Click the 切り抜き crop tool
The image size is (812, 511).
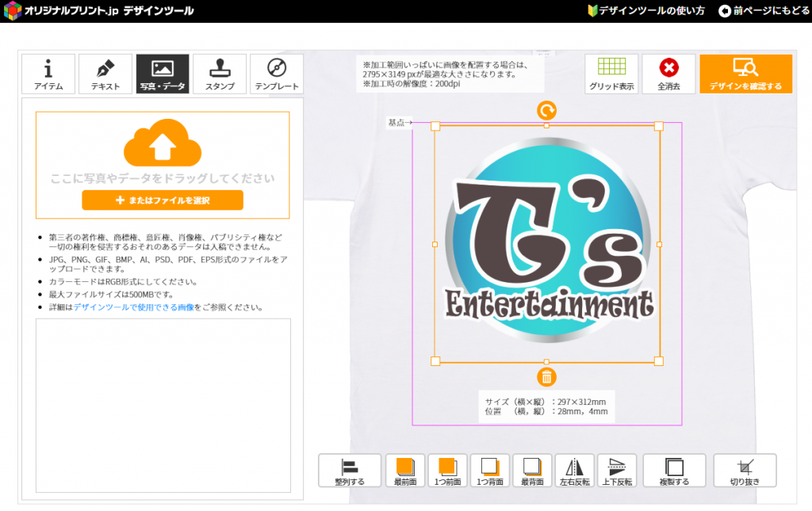pos(745,471)
